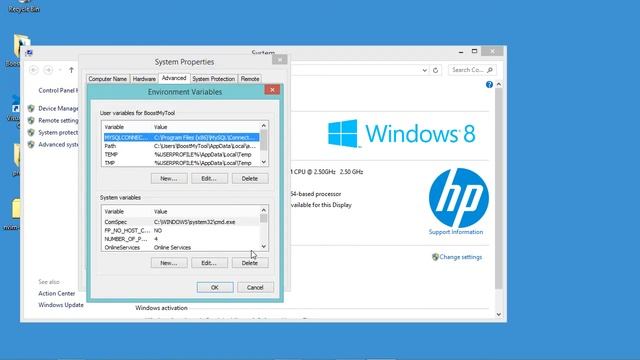Screen dimensions: 640x360
Task: Click Edit under user variables
Action: 209,178
